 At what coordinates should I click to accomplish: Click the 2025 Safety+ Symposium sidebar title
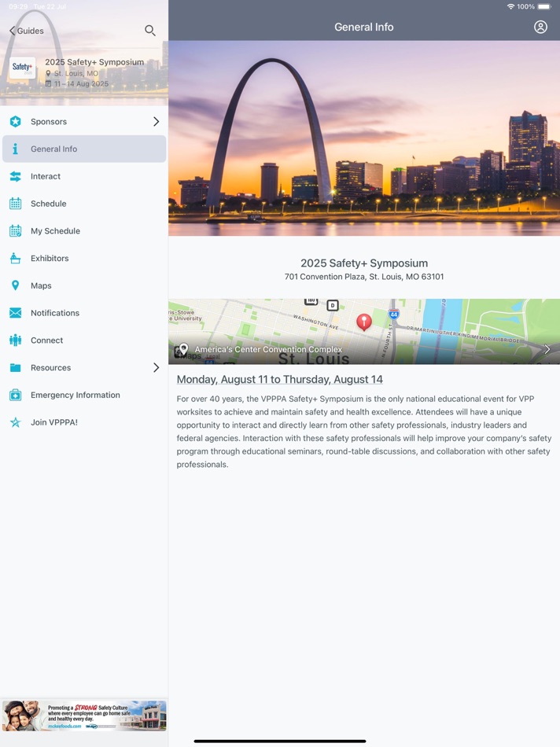pos(94,62)
